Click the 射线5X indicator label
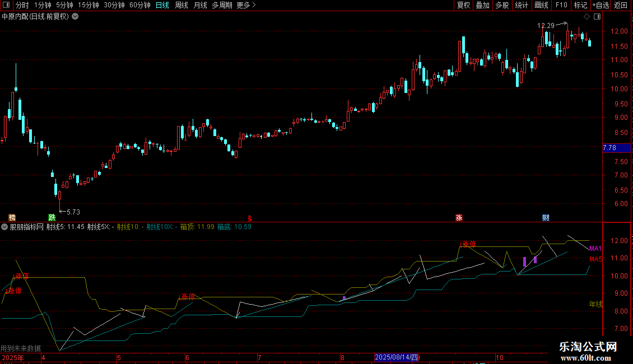 (x=100, y=227)
